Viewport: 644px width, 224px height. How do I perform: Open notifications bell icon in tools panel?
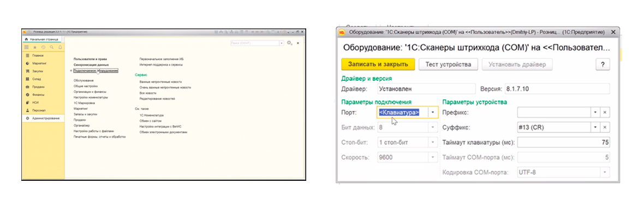(60, 48)
